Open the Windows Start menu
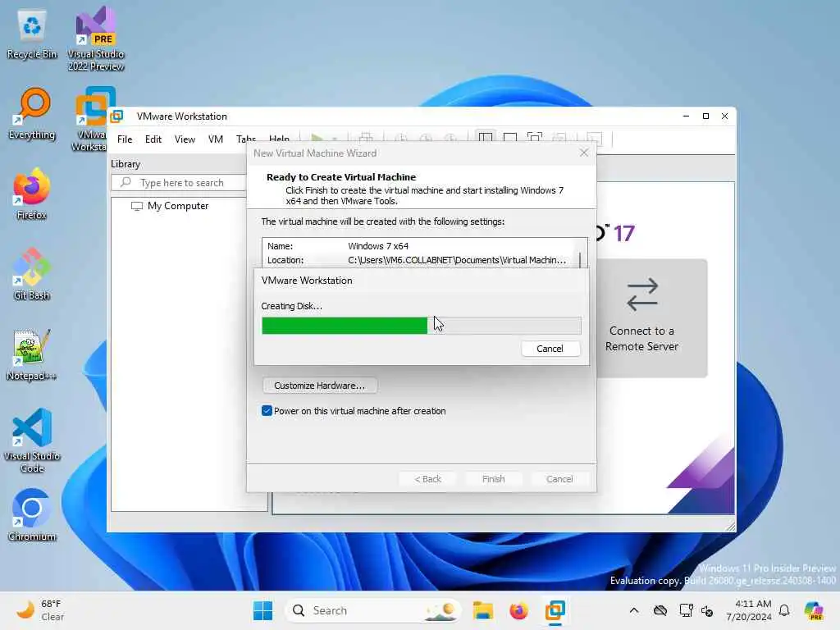The height and width of the screenshot is (630, 840). tap(262, 610)
